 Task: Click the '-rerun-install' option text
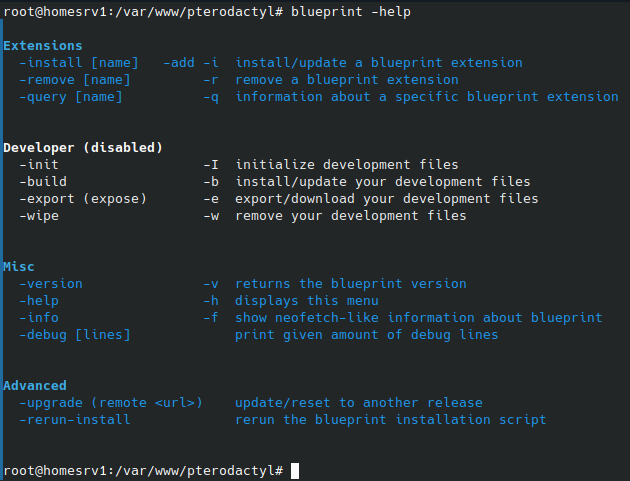pos(75,420)
